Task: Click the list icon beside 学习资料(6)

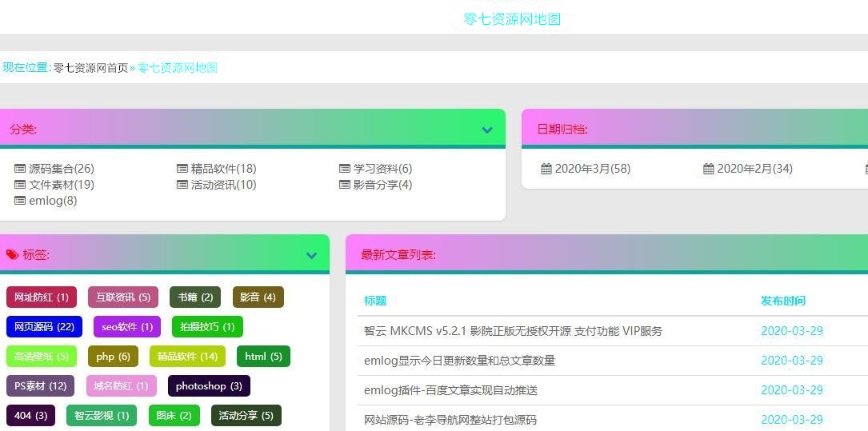Action: [345, 169]
